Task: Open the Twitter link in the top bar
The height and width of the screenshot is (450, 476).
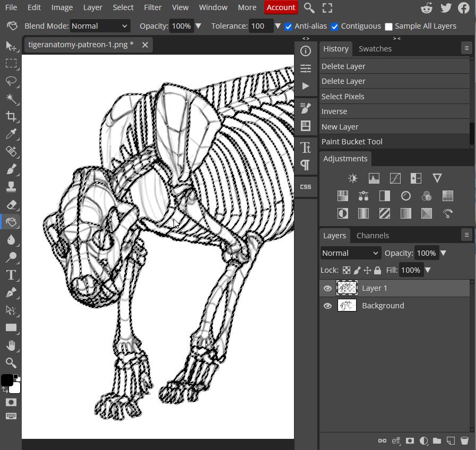Action: tap(445, 7)
